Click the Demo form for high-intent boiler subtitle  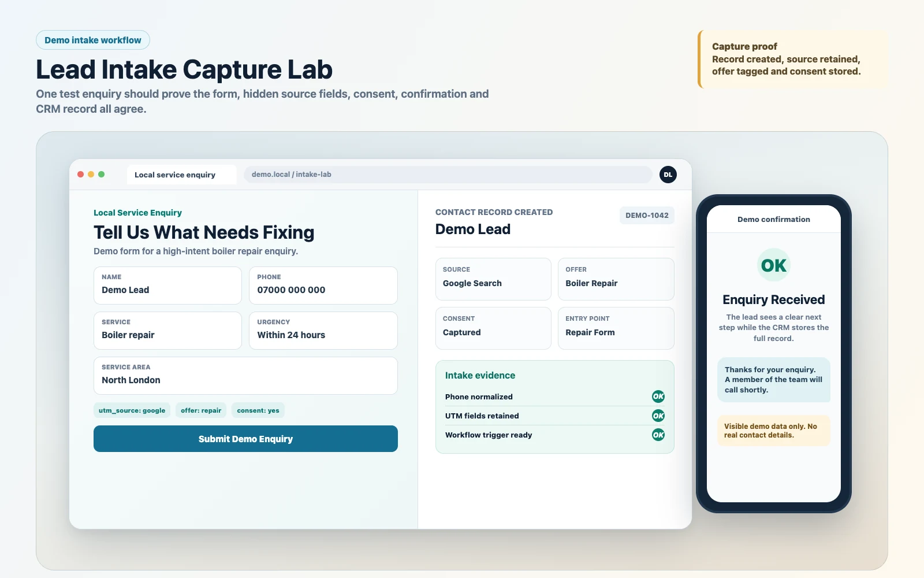coord(196,251)
